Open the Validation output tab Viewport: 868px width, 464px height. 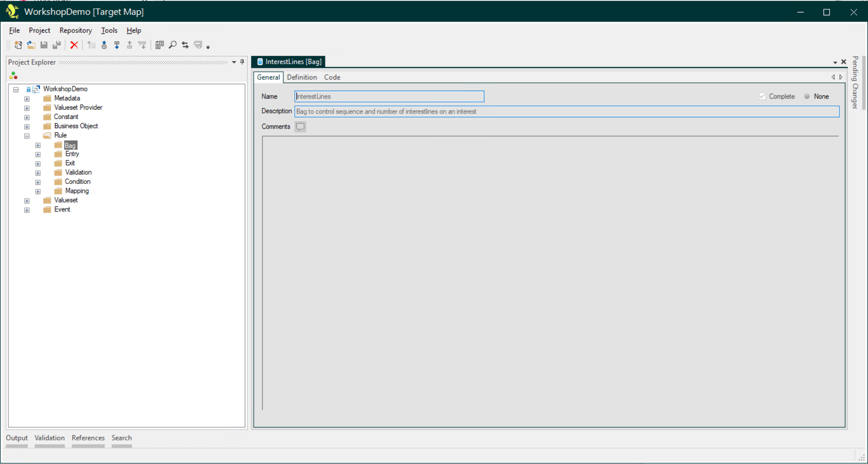pos(50,438)
